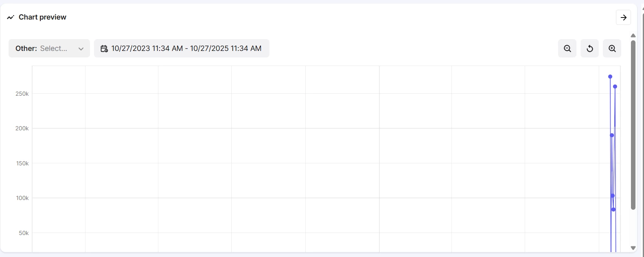
Task: Open the 10/27/2023 - 10/27/2025 date range picker
Action: click(x=186, y=48)
